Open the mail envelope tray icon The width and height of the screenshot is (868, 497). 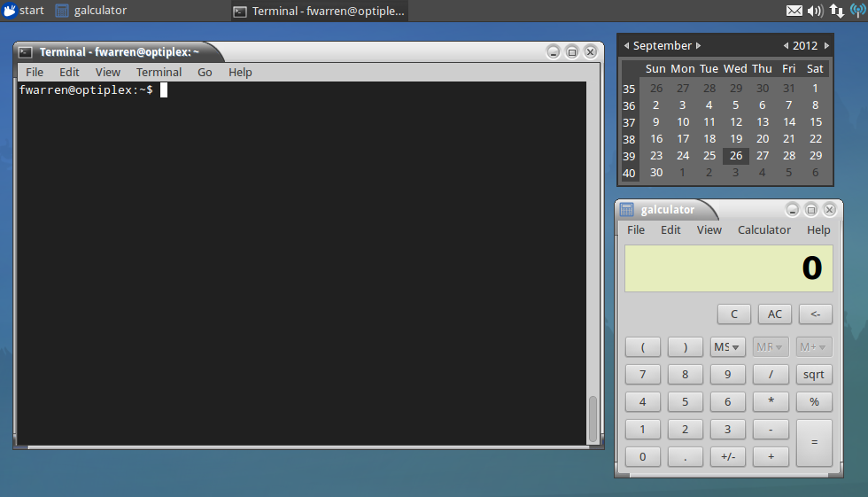[x=794, y=11]
